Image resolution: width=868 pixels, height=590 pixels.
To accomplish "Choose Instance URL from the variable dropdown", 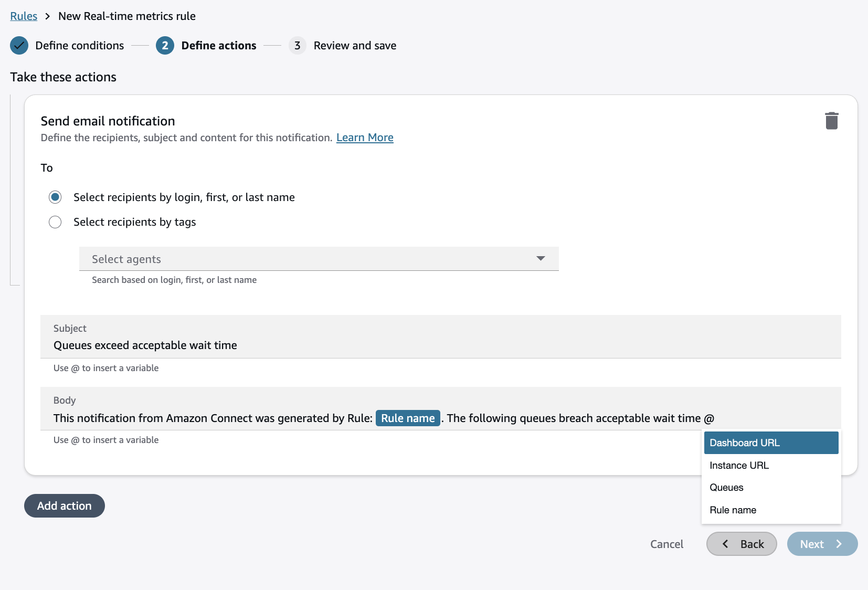I will [739, 465].
